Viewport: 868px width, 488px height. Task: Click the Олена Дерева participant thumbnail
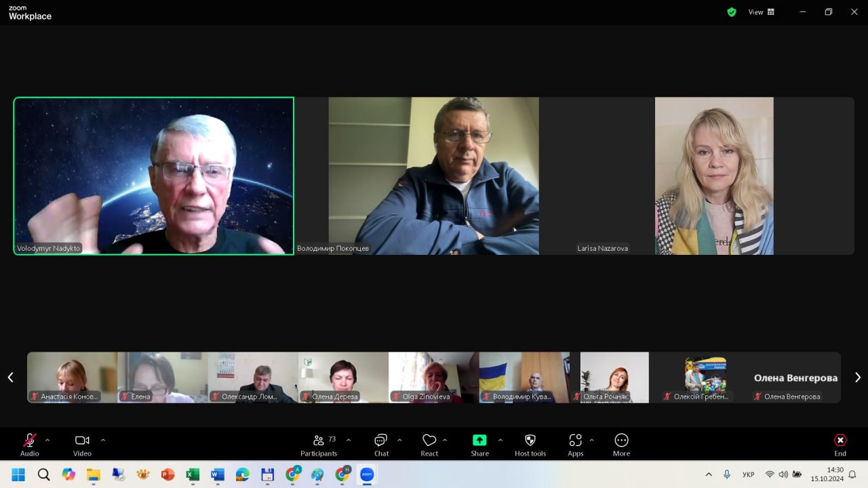343,378
